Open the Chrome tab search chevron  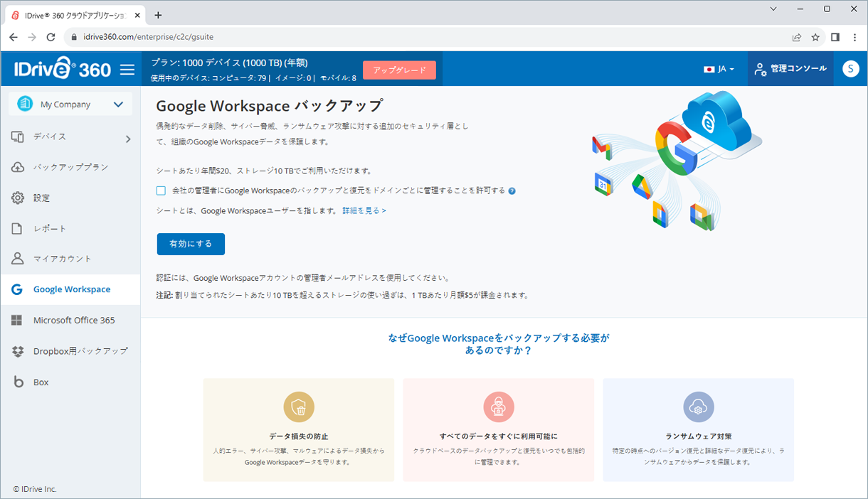[774, 9]
